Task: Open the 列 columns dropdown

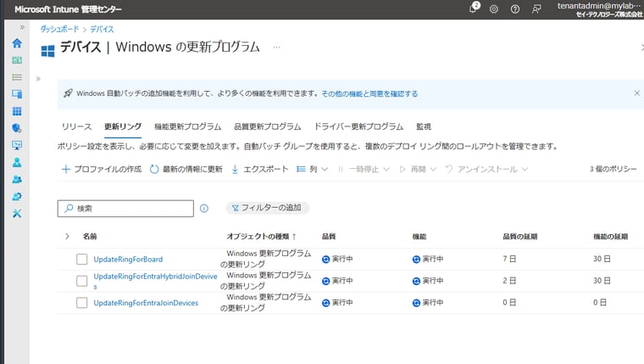Action: (x=312, y=169)
